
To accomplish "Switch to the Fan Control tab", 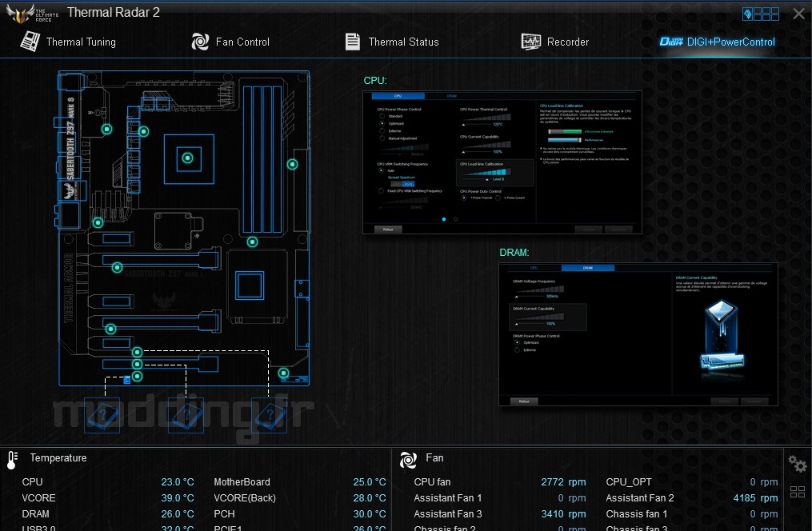I will point(230,42).
